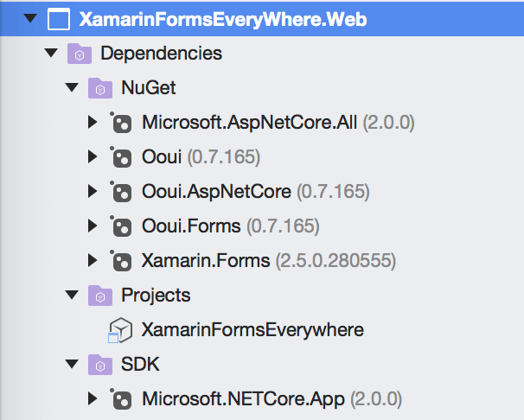This screenshot has width=524, height=420.
Task: Click the Projects folder icon
Action: 100,296
